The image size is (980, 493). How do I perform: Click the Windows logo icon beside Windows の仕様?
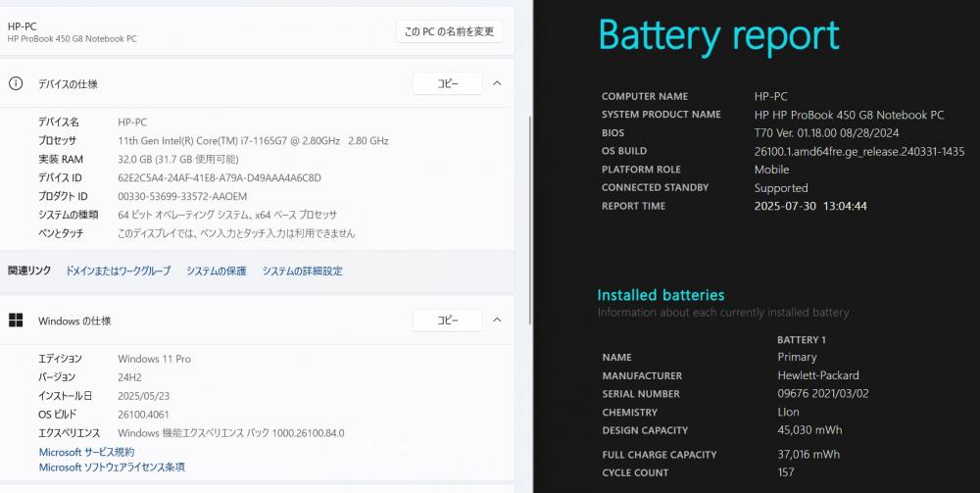pyautogui.click(x=16, y=320)
